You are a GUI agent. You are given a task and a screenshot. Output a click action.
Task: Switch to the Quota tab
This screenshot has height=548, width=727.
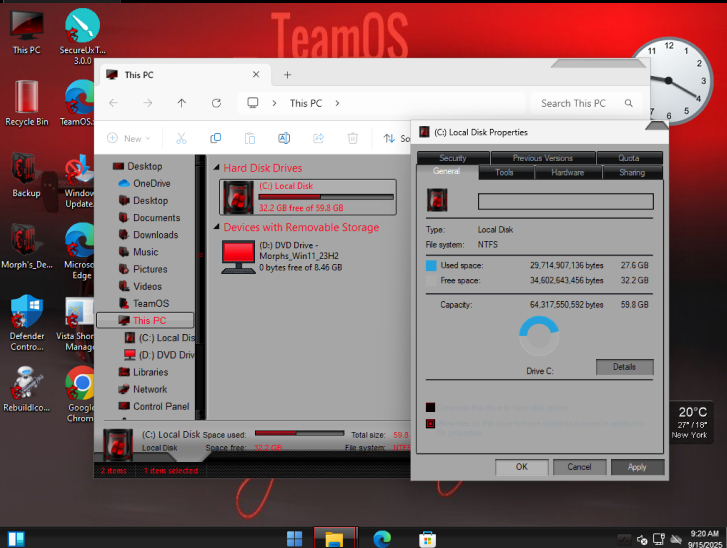point(629,158)
